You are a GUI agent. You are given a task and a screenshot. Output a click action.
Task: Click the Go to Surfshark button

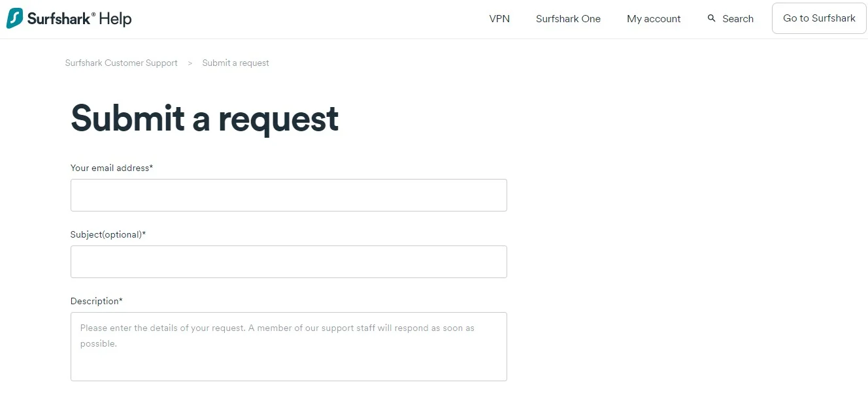(819, 18)
